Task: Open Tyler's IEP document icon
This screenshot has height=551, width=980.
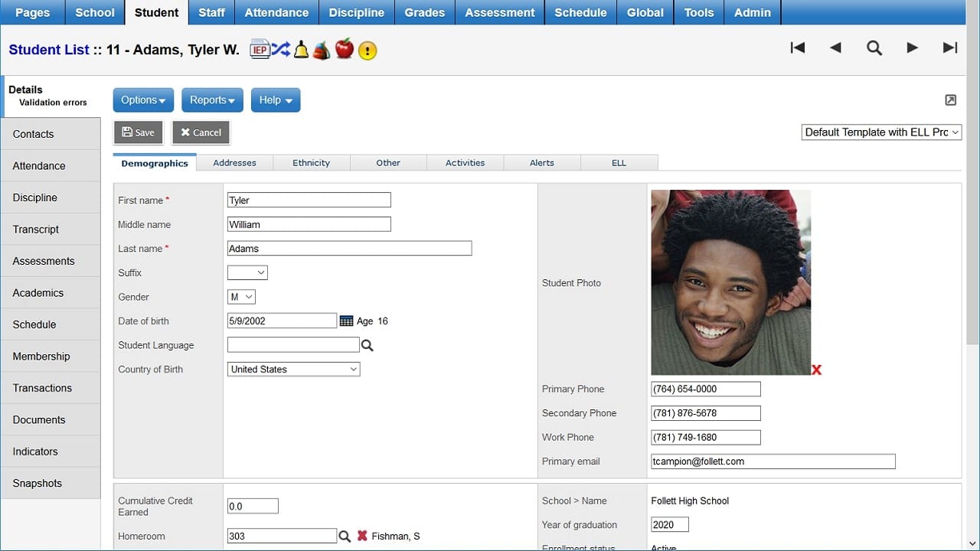Action: [x=260, y=48]
